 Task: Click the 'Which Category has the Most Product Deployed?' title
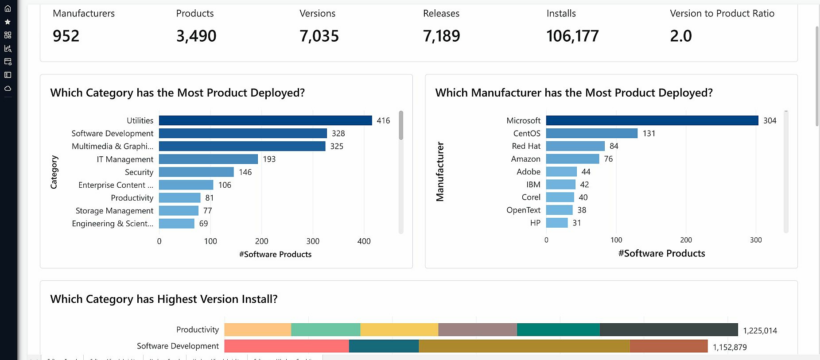click(177, 93)
